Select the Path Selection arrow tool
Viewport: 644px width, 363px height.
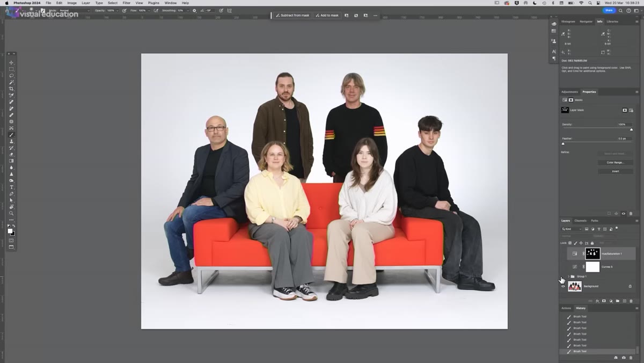(11, 200)
